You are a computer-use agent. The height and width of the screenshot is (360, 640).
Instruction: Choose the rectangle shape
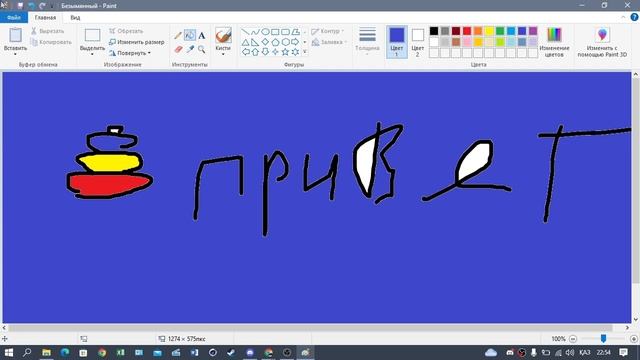(x=275, y=32)
